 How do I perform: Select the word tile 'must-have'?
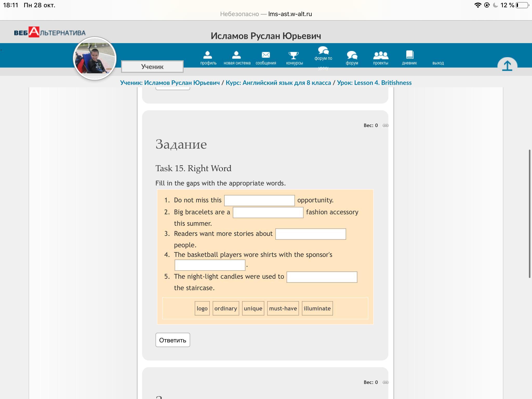pyautogui.click(x=283, y=308)
